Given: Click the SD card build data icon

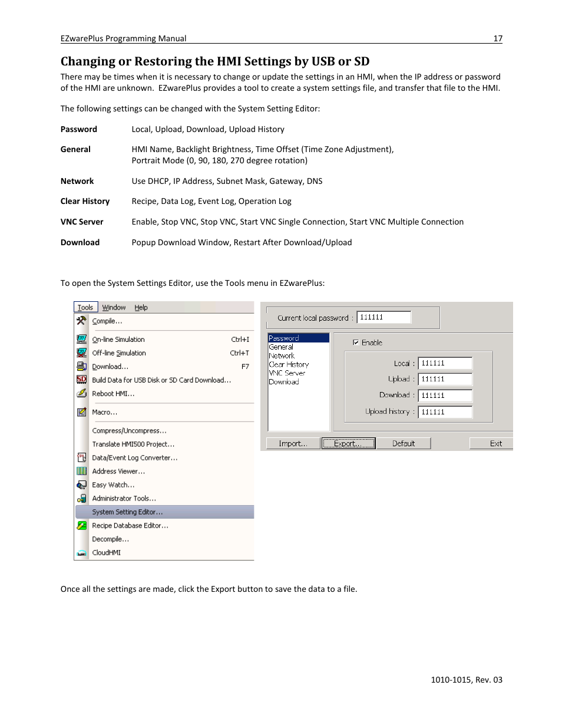Looking at the screenshot, I should click(x=81, y=380).
